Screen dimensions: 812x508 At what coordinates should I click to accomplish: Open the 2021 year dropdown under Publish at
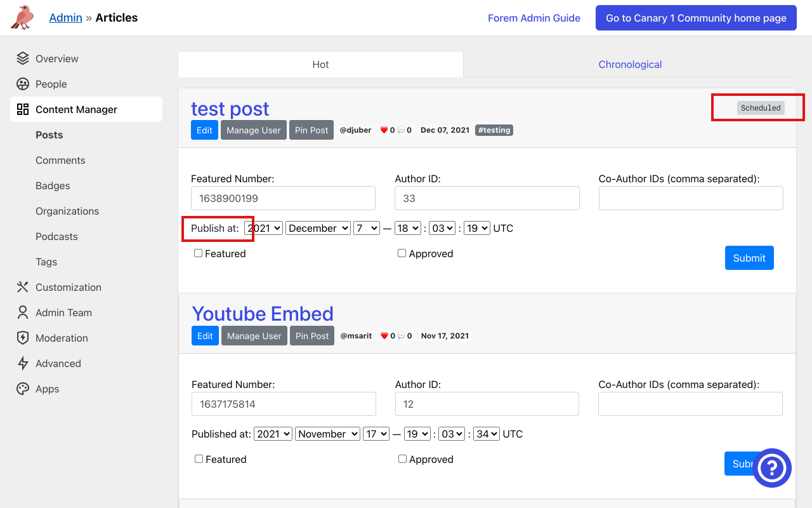[264, 228]
